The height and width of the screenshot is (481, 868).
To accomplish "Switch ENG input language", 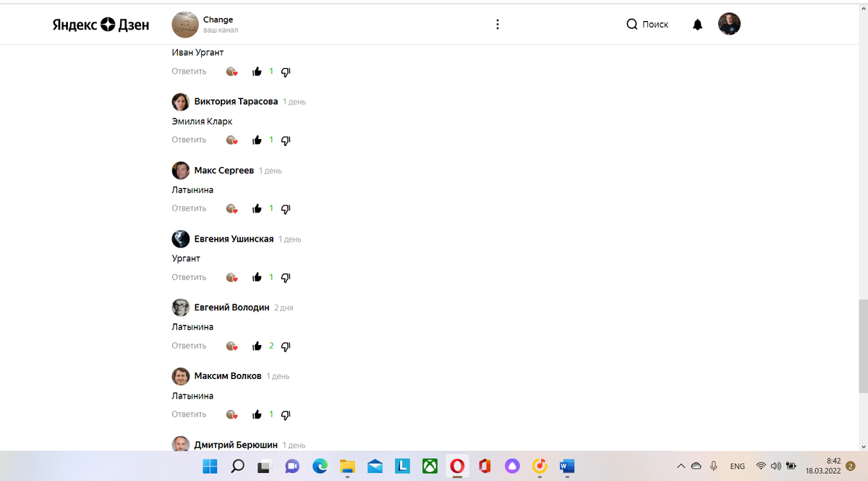I will click(738, 466).
